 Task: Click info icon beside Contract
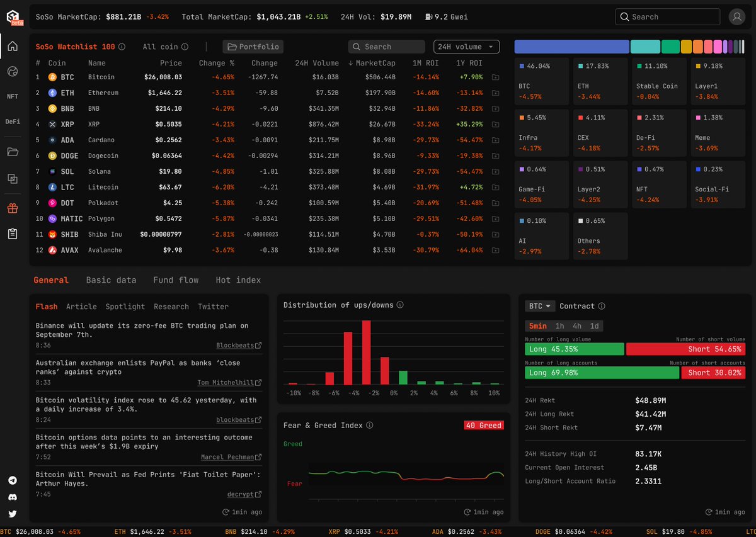pos(602,306)
